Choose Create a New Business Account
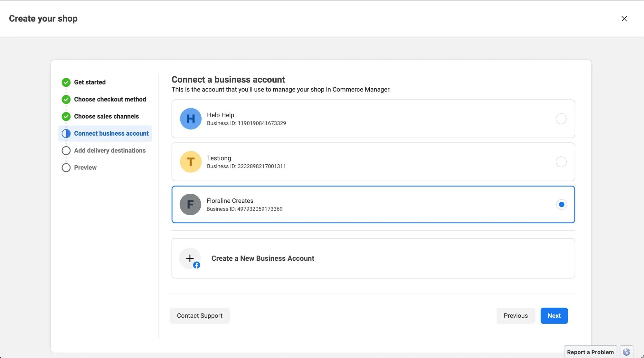This screenshot has height=358, width=644. (262, 258)
